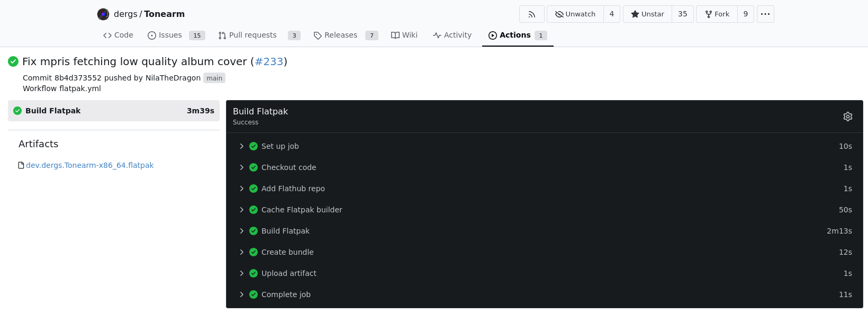
Task: View the stargazers count 35
Action: pos(682,14)
